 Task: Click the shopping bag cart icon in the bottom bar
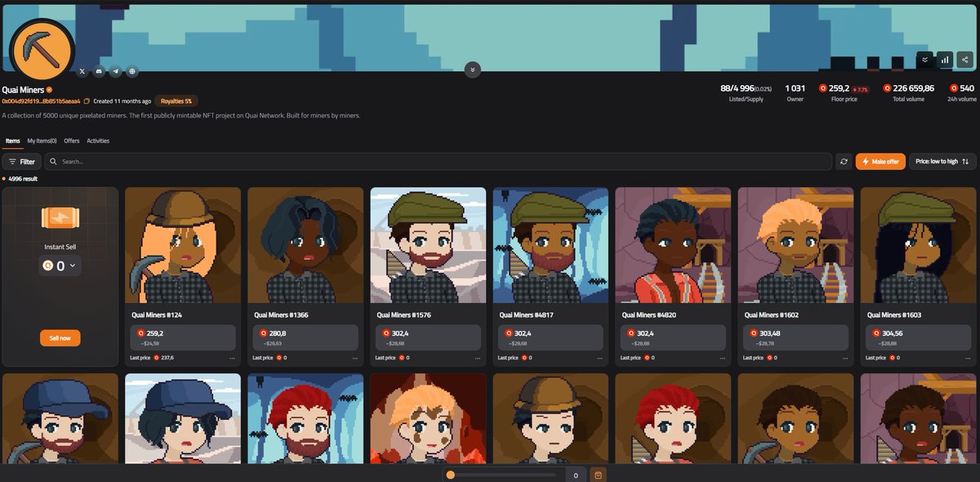coord(598,475)
